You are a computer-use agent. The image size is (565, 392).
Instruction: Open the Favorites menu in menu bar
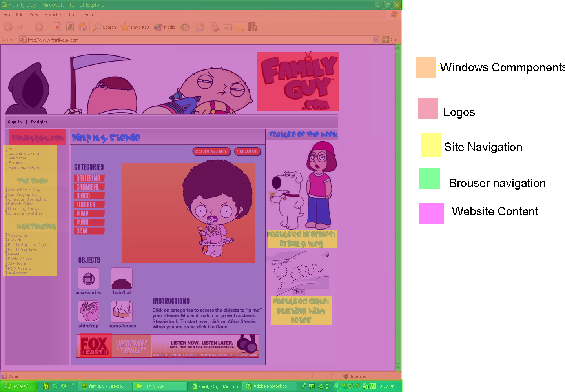(53, 15)
